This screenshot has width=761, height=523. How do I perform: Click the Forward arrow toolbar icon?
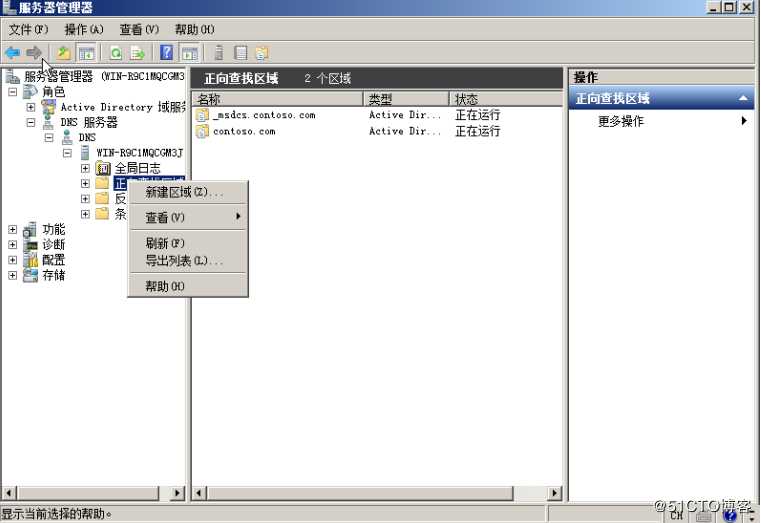(33, 52)
